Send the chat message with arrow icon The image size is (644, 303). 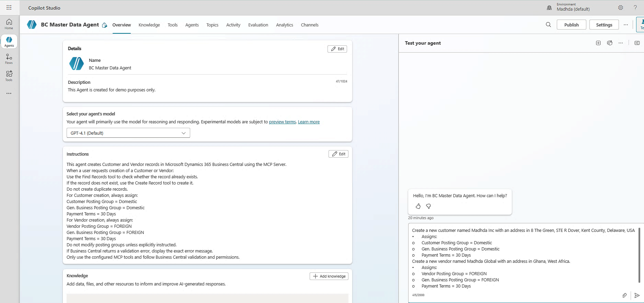pos(637,295)
